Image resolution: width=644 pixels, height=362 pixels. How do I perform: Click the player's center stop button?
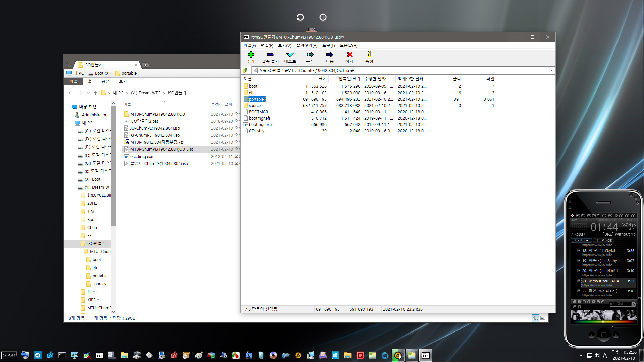click(603, 335)
